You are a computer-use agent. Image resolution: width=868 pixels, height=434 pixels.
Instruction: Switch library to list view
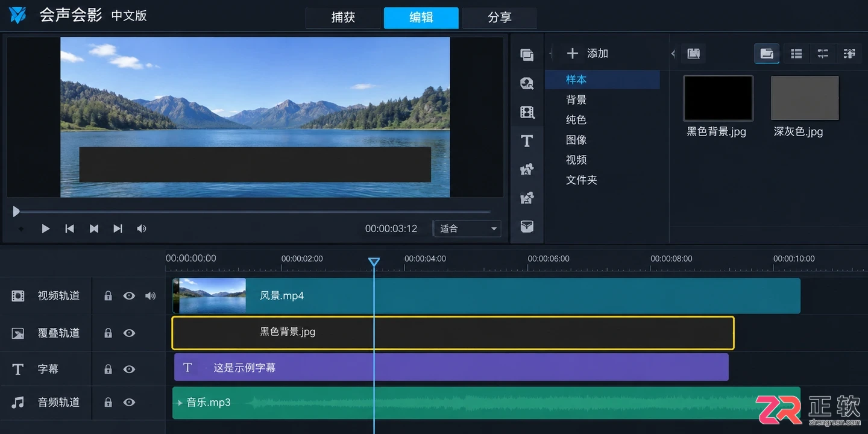point(796,54)
